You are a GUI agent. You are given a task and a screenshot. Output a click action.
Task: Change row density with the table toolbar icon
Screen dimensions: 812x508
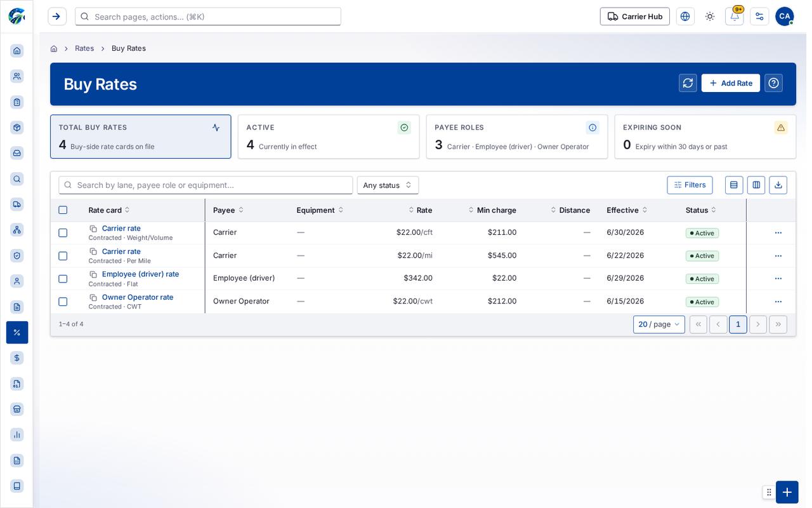click(734, 185)
